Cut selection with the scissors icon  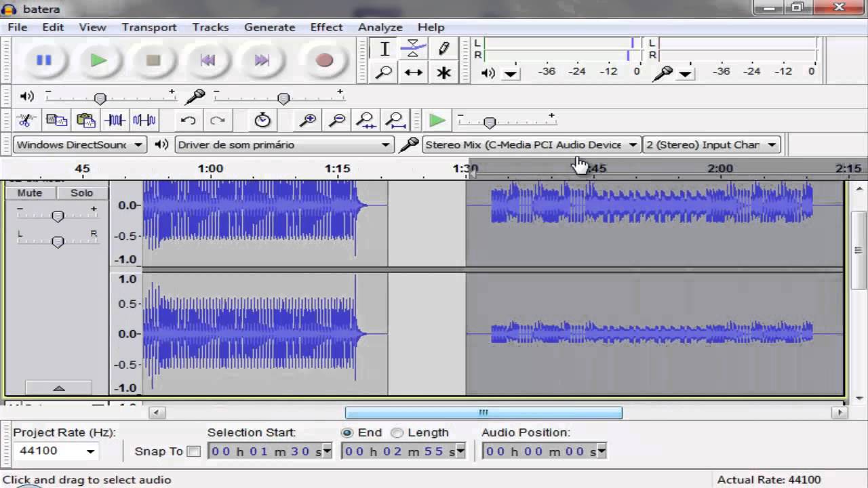click(26, 121)
